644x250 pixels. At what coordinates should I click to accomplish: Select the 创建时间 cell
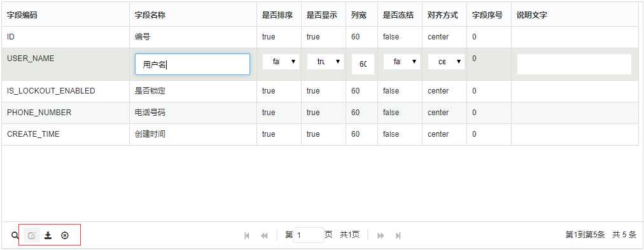[x=193, y=134]
